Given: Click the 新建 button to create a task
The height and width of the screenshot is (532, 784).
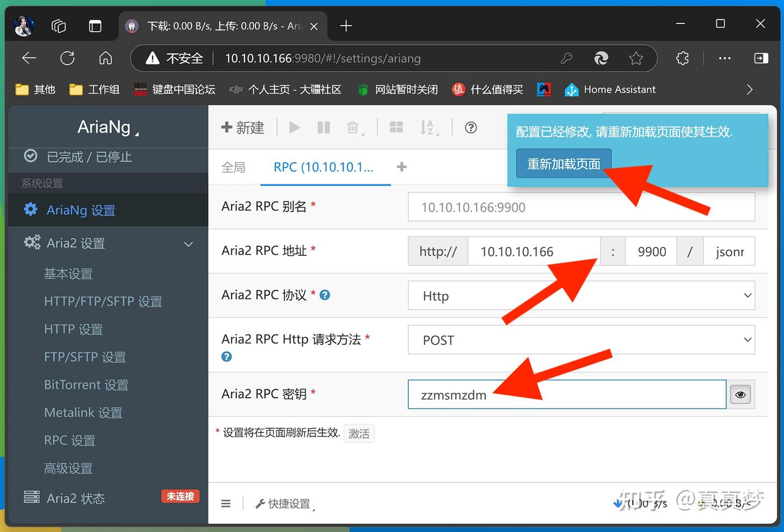Looking at the screenshot, I should coord(243,127).
